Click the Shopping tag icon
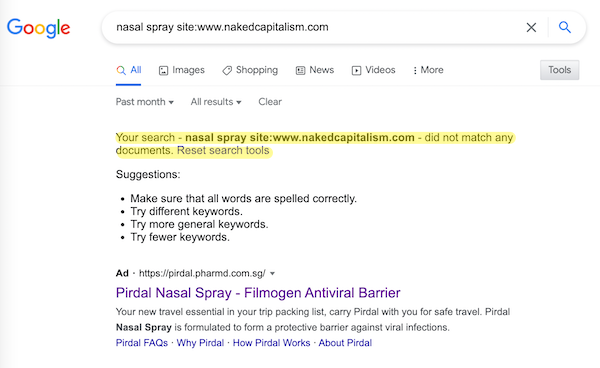This screenshot has height=368, width=600. 227,70
